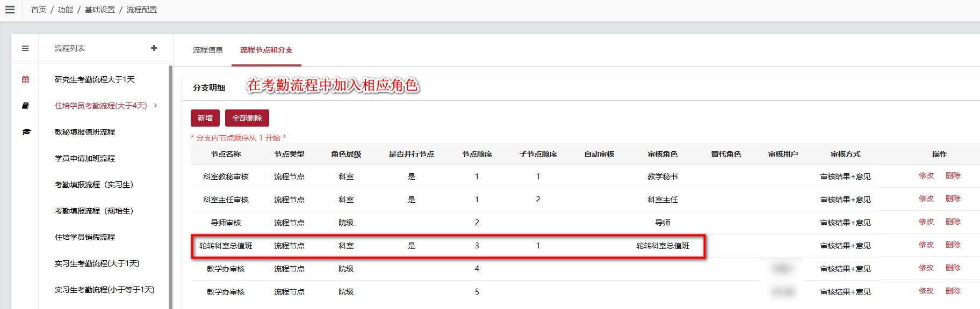The image size is (980, 309).
Task: Go to 首页 breadcrumb
Action: coord(39,10)
